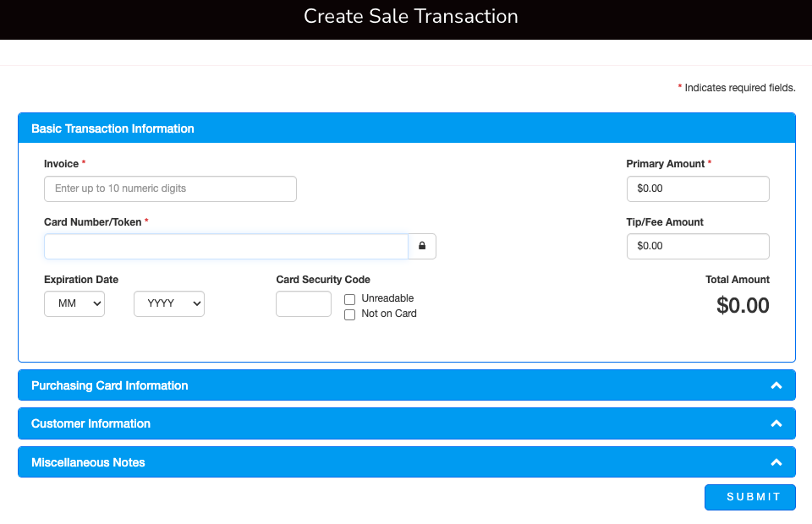Viewport: 812px width, 524px height.
Task: Click the Basic Transaction Information header
Action: (112, 128)
